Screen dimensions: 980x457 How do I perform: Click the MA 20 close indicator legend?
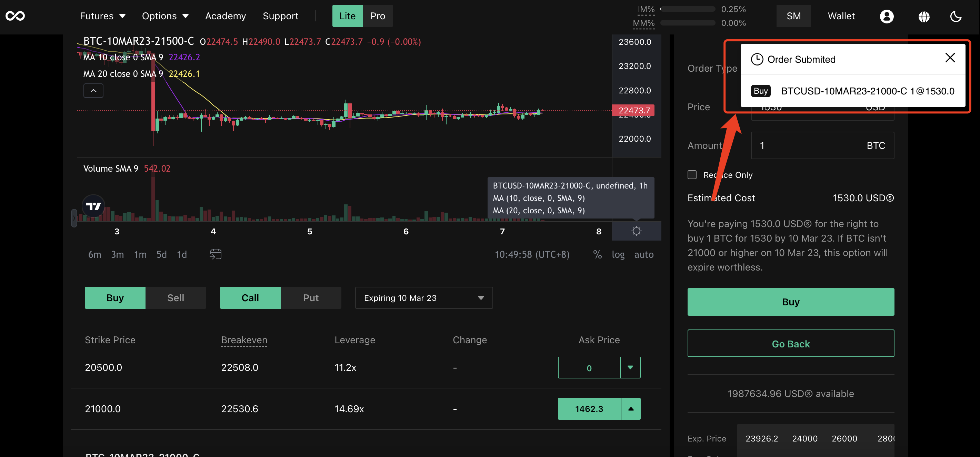[141, 74]
